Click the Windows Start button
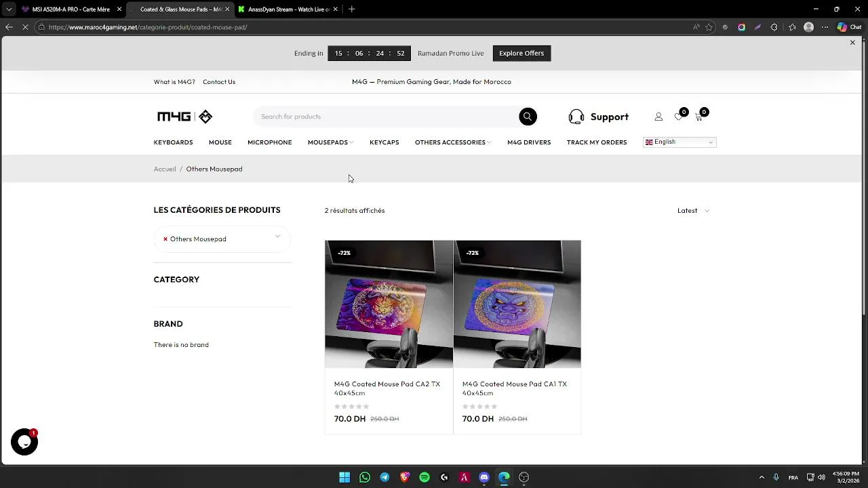Image resolution: width=868 pixels, height=488 pixels. (x=344, y=477)
